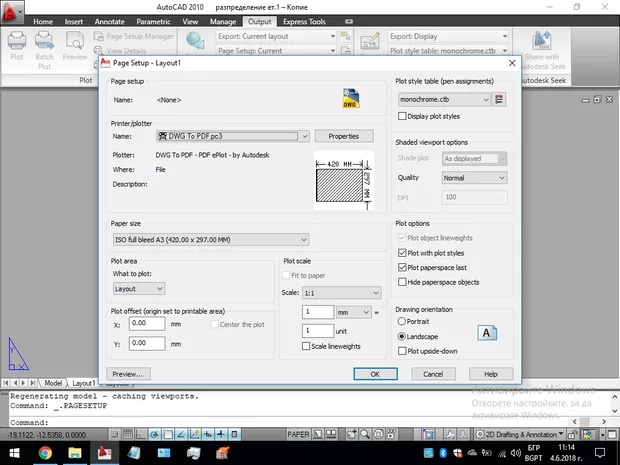Select the Portrait orientation radio button

tap(403, 322)
